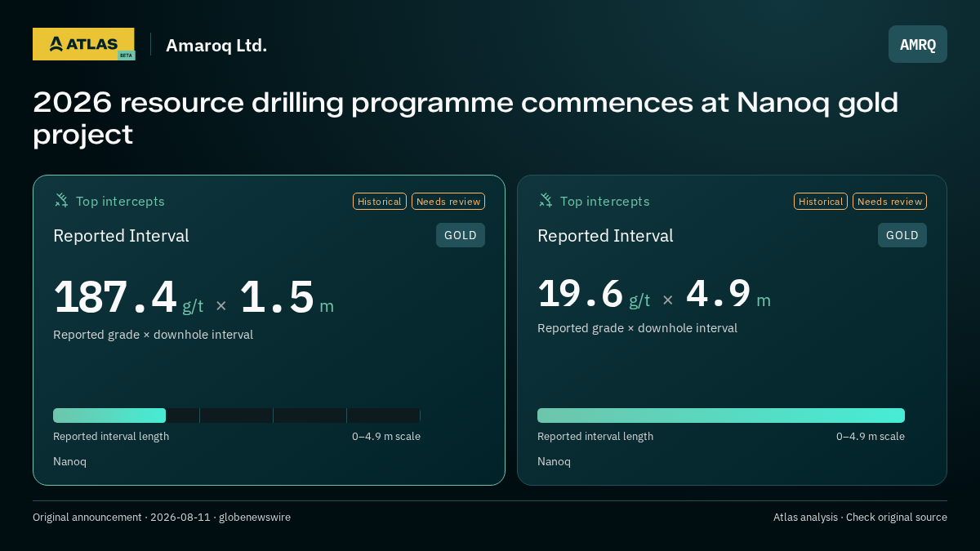The height and width of the screenshot is (551, 980).
Task: Click the Historical tag in the 19.6 g/t card
Action: 821,202
